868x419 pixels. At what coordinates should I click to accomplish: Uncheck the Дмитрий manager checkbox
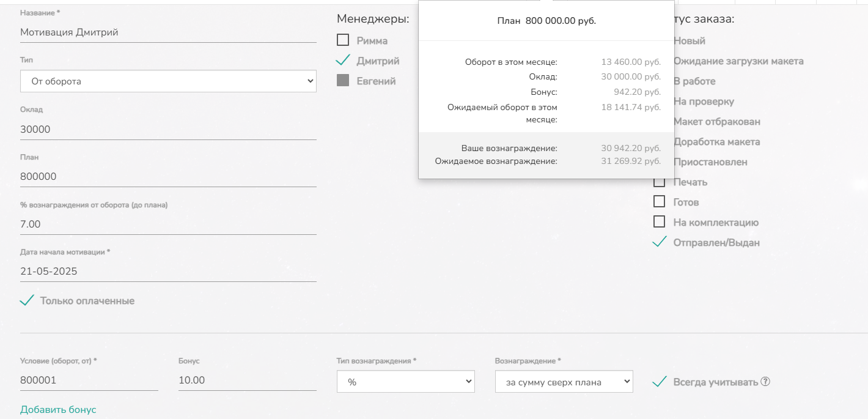click(343, 61)
